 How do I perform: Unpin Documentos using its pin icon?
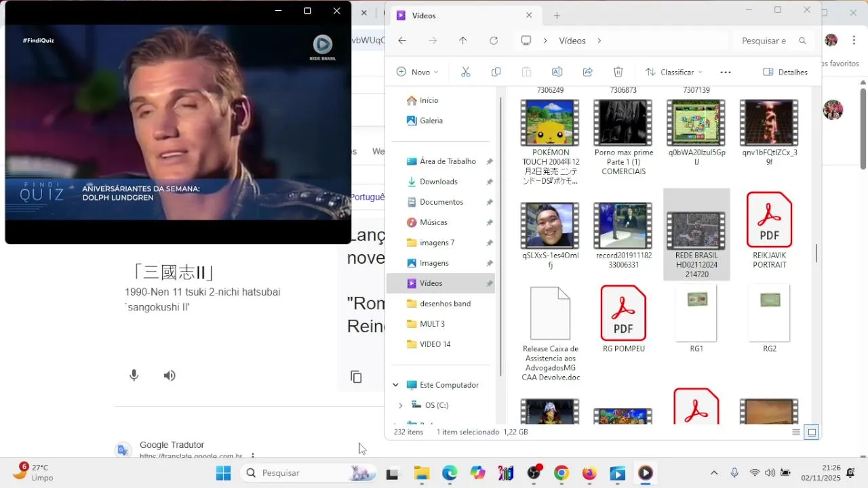pyautogui.click(x=490, y=202)
